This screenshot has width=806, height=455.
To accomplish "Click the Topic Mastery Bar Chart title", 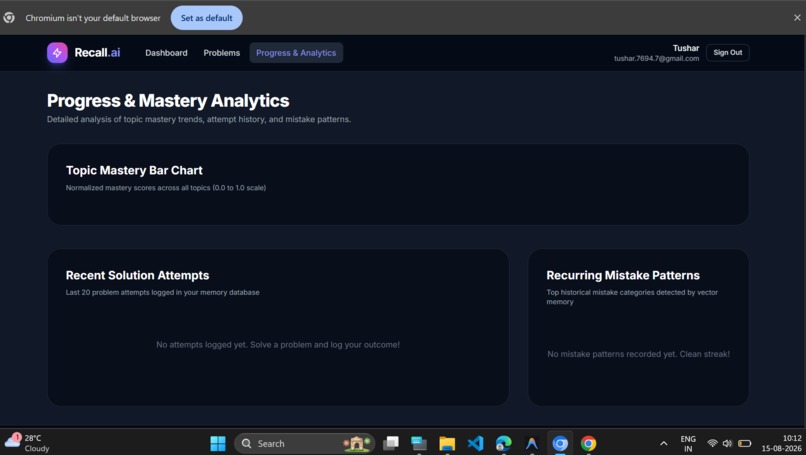I will pyautogui.click(x=134, y=170).
